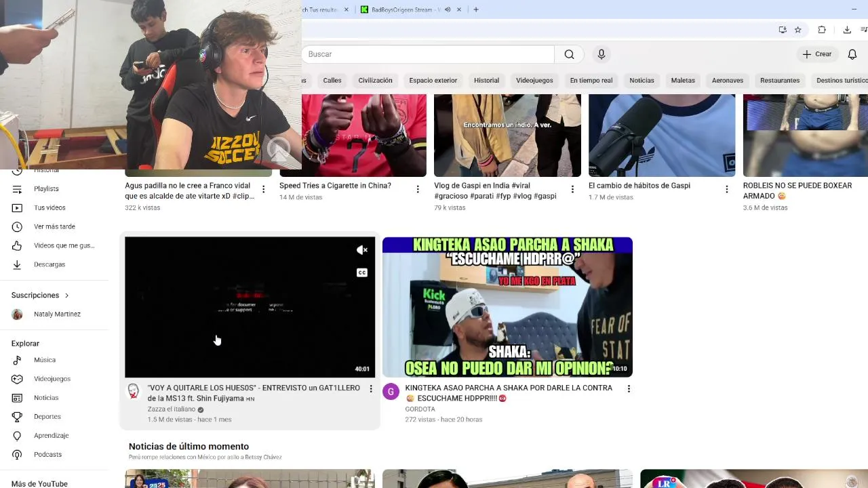The height and width of the screenshot is (488, 868).
Task: Select the Videojuegos filter chip
Action: 534,80
